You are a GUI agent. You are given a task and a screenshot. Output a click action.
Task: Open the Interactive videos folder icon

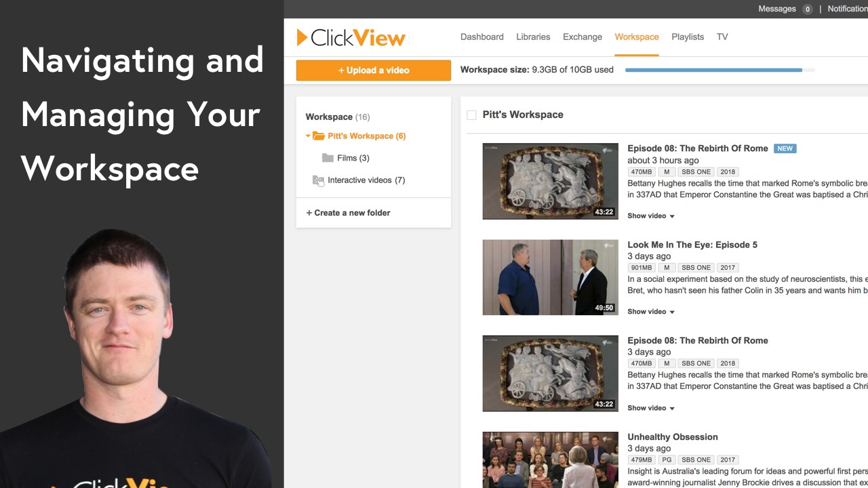click(x=318, y=180)
